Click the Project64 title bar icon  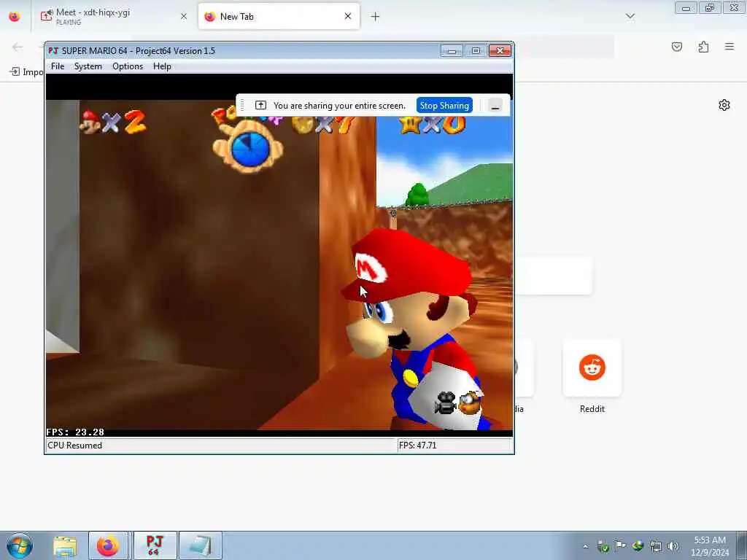53,50
